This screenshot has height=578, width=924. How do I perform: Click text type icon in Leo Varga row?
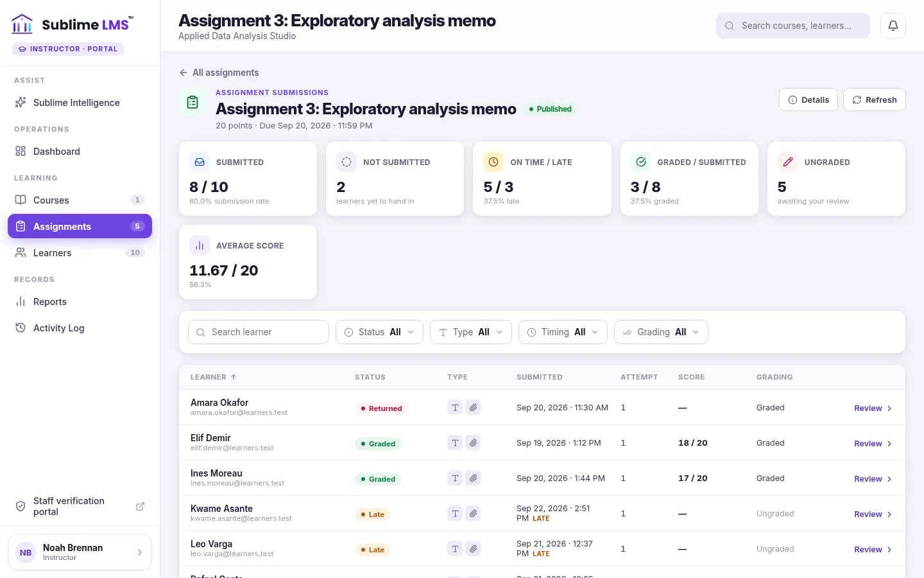[x=455, y=548]
